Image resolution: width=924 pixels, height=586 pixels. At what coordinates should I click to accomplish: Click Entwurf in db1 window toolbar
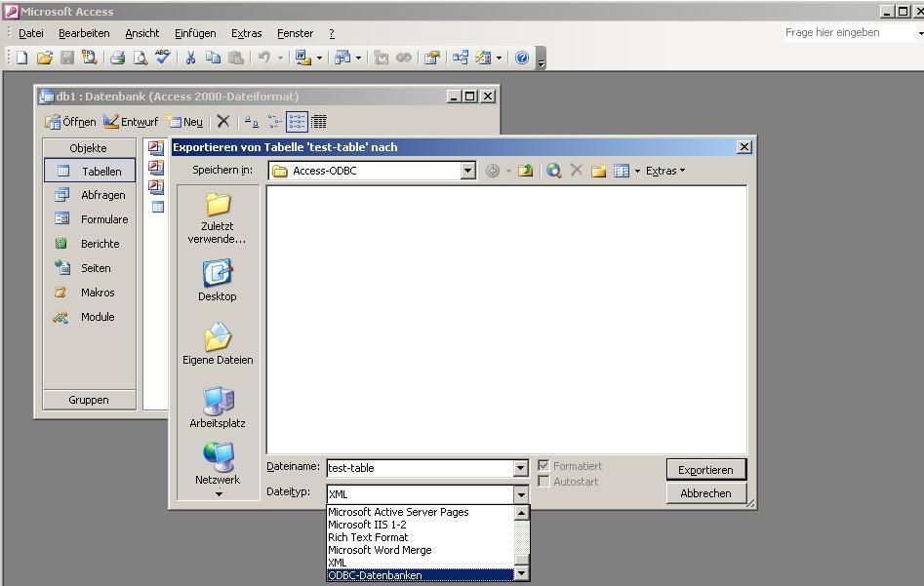[x=131, y=122]
